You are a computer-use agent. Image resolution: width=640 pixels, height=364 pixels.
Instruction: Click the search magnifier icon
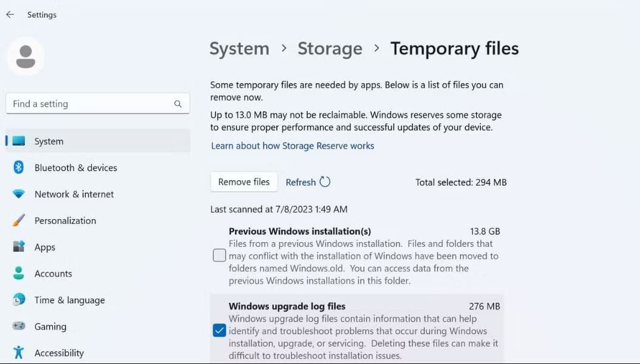pyautogui.click(x=178, y=104)
